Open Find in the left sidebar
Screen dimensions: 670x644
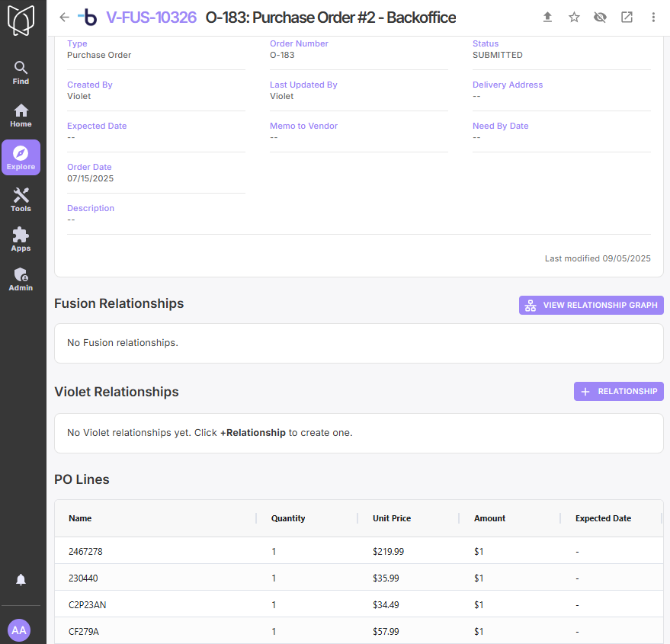point(21,73)
